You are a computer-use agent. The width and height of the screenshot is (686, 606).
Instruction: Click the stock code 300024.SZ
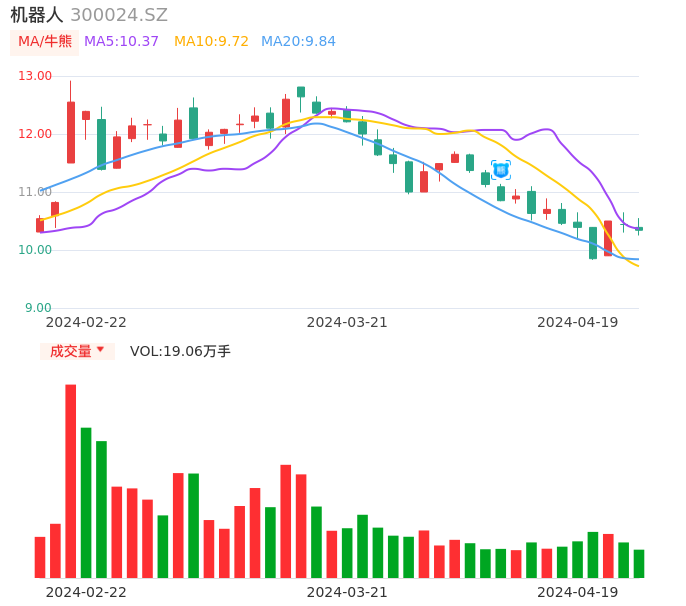[119, 15]
